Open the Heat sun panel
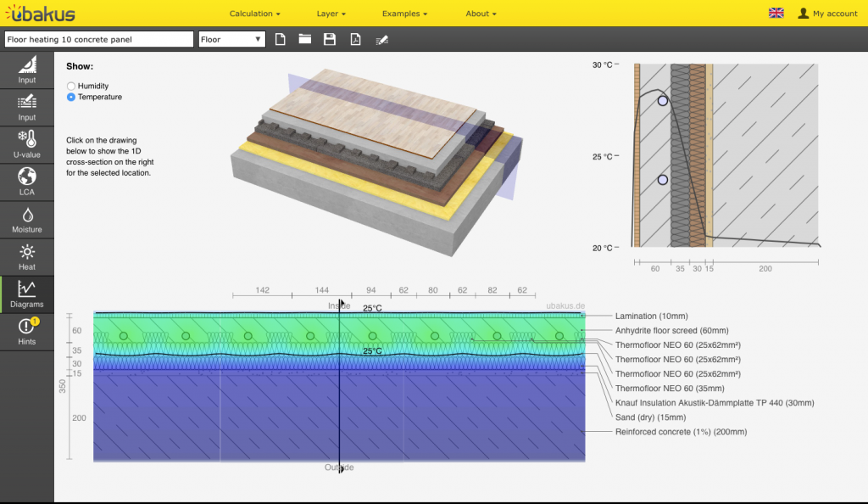 [x=27, y=256]
